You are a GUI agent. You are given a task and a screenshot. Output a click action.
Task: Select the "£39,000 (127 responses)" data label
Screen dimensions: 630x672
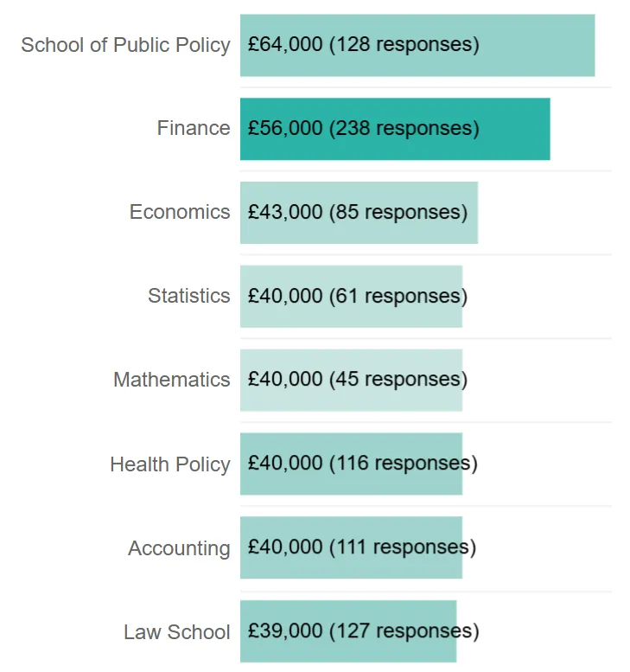click(363, 630)
